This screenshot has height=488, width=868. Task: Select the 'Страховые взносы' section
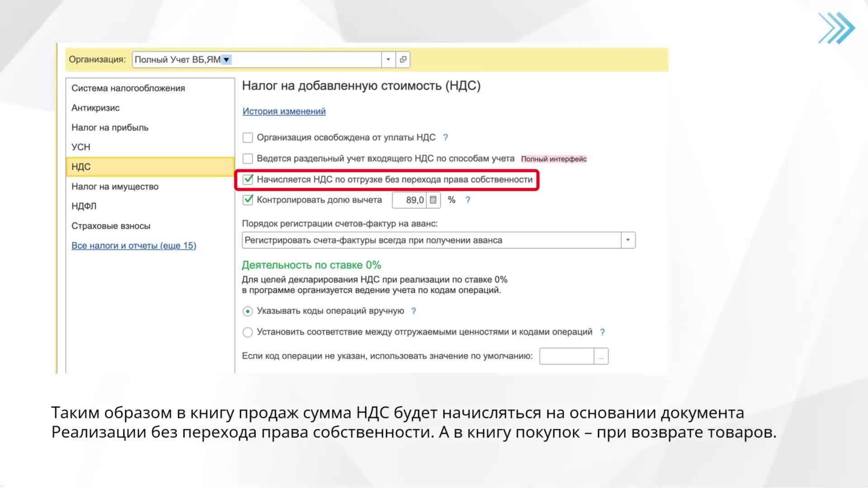point(111,225)
